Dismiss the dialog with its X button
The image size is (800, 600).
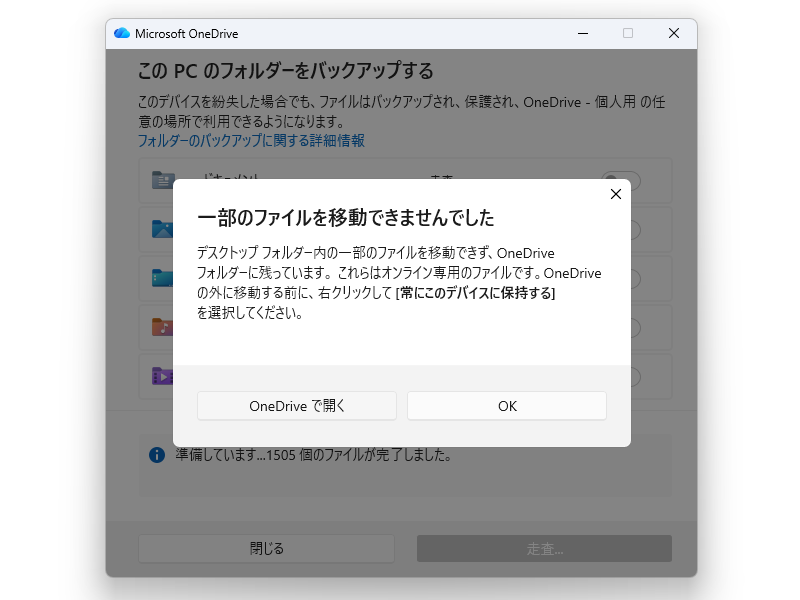pos(615,194)
